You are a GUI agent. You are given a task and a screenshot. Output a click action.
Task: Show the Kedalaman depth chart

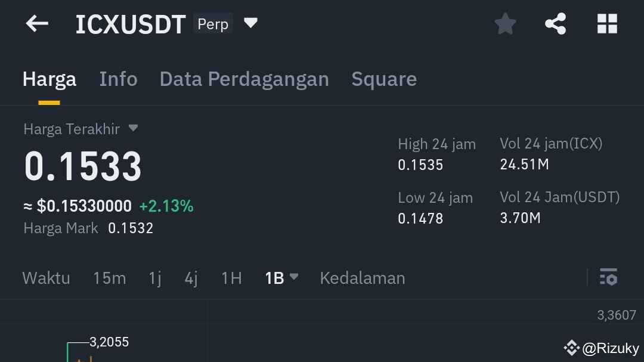pyautogui.click(x=362, y=278)
